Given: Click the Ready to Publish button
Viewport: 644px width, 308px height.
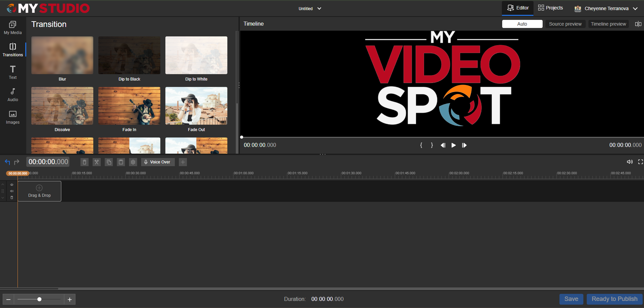Looking at the screenshot, I should click(x=614, y=299).
